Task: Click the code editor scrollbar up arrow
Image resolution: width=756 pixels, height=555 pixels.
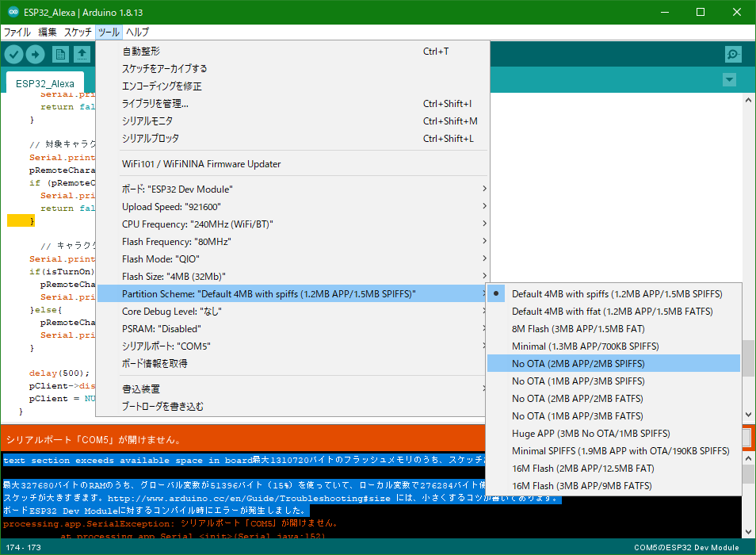Action: [748, 100]
